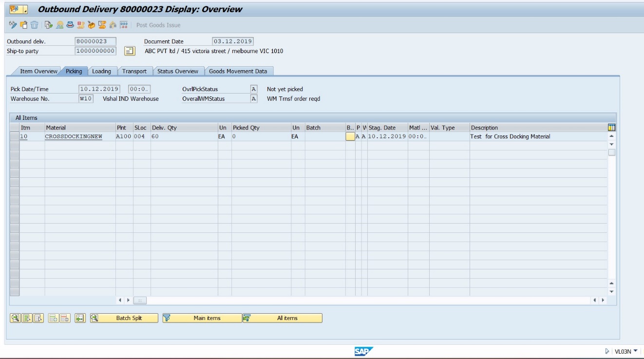Viewport: 644px width, 359px height.
Task: Click the deselect all items icon
Action: pos(38,318)
